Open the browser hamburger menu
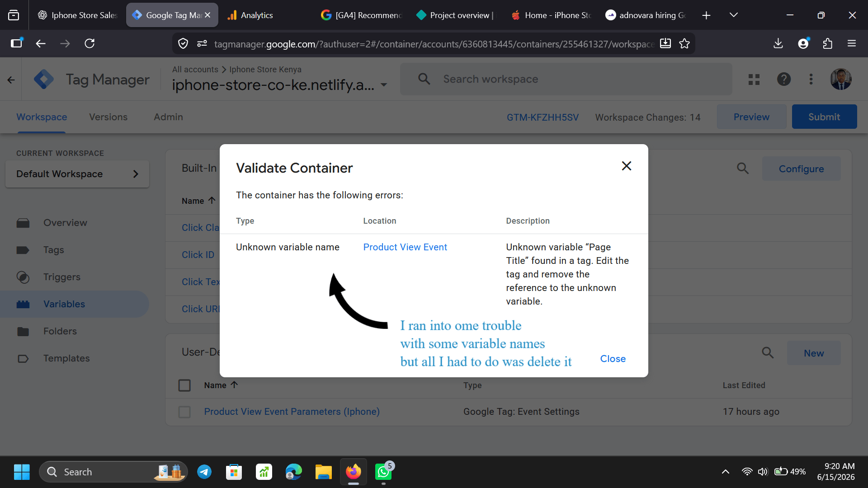 (852, 43)
